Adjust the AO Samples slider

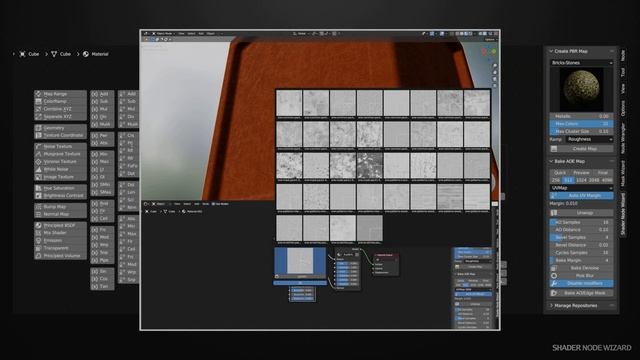pos(581,222)
